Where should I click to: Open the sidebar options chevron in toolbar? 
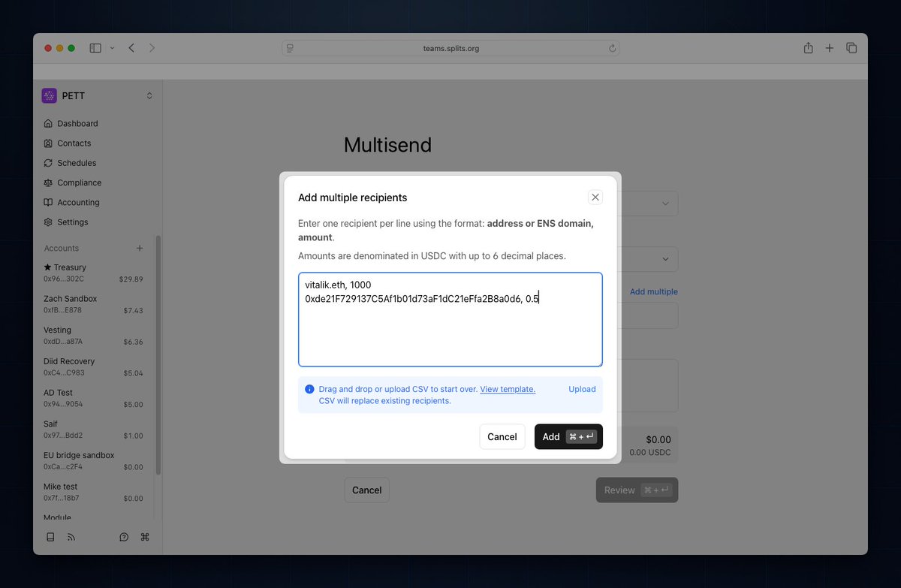[113, 48]
